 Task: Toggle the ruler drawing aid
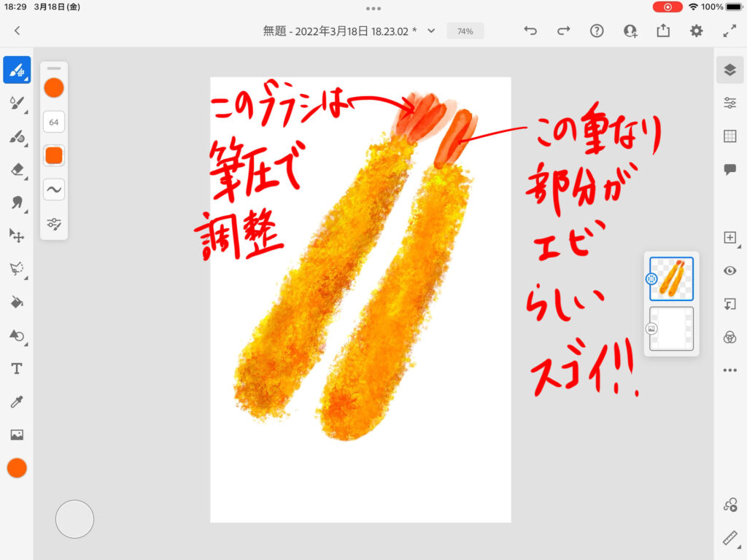[729, 538]
